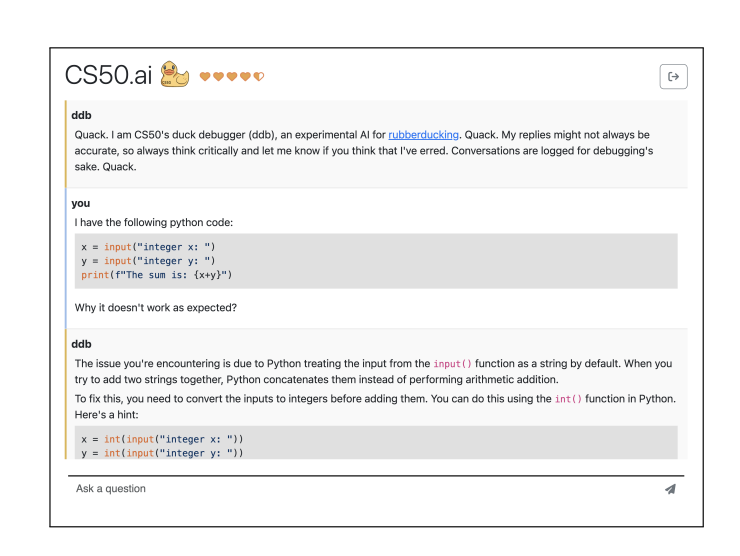The height and width of the screenshot is (556, 740).
Task: Click the first heart icon
Action: coord(205,77)
